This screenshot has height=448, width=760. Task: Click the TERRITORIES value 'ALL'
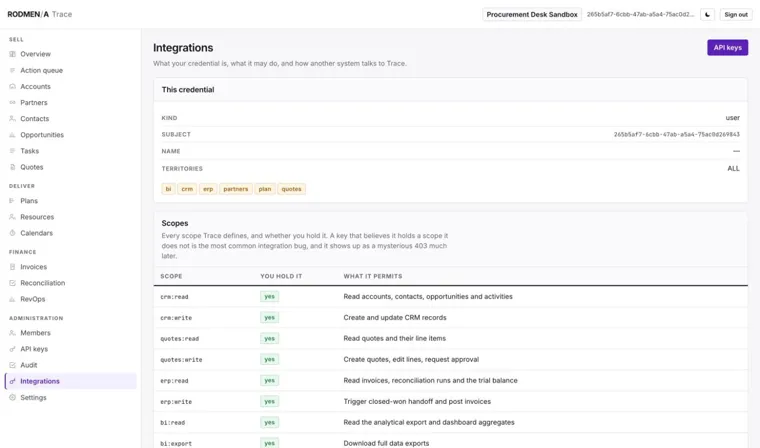point(733,168)
